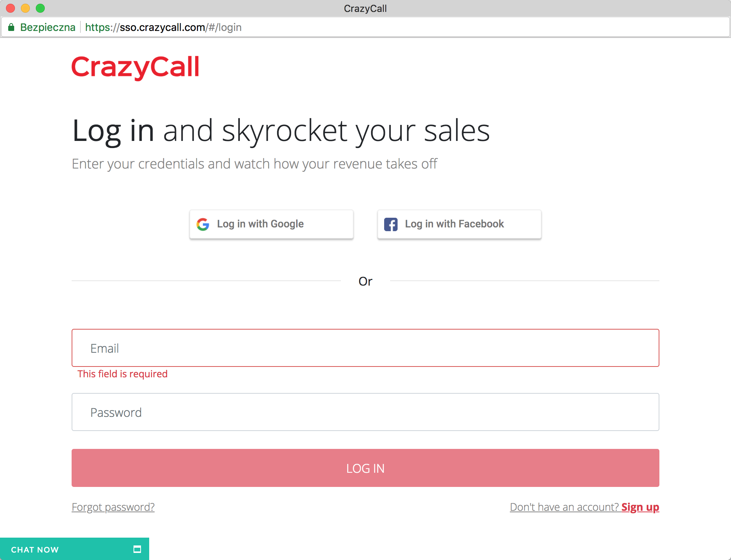Open the Sign up link
The height and width of the screenshot is (560, 731).
[x=640, y=507]
